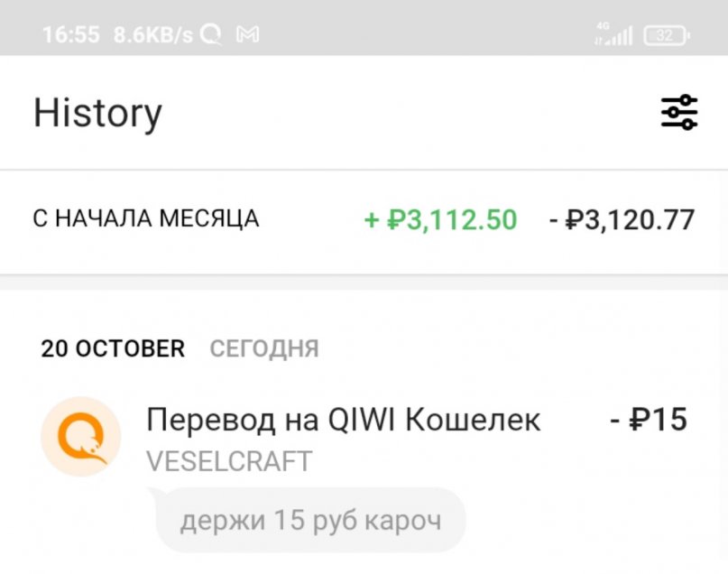Open the Перевод на QIWI Кошелек transaction

pos(343,420)
